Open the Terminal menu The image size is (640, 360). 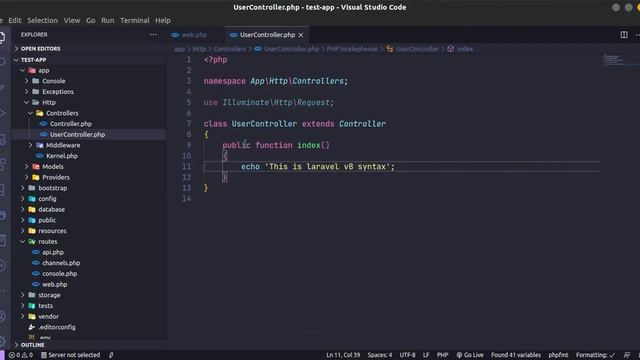pyautogui.click(x=135, y=20)
